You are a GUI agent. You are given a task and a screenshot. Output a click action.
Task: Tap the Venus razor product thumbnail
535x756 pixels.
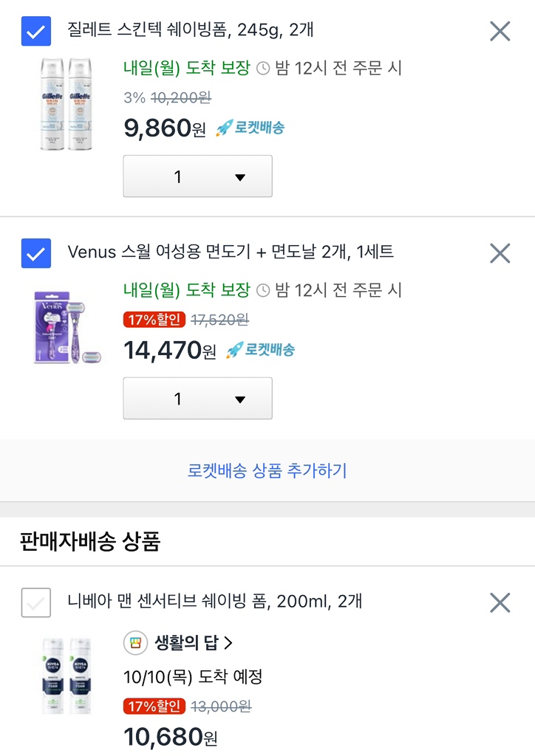tap(67, 327)
